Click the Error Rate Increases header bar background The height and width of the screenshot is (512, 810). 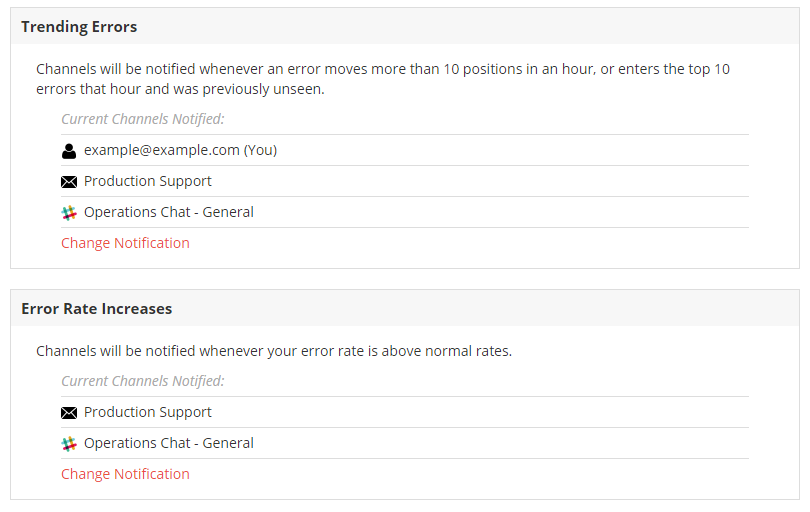[x=465, y=308]
